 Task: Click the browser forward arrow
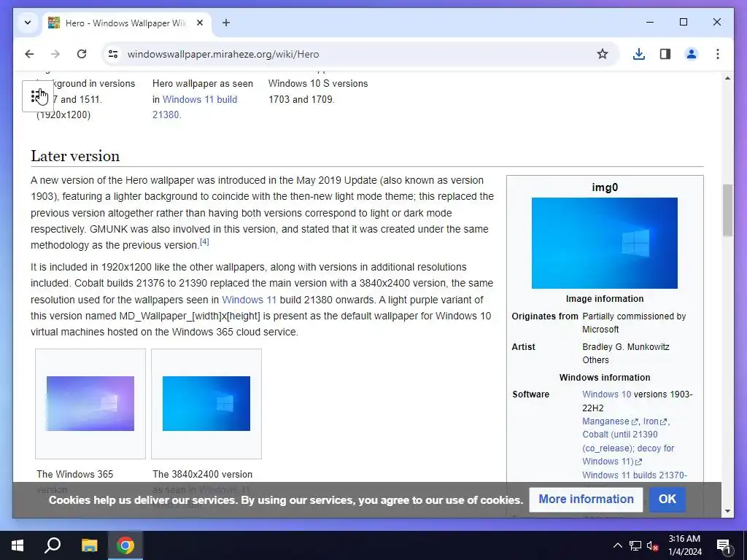55,54
